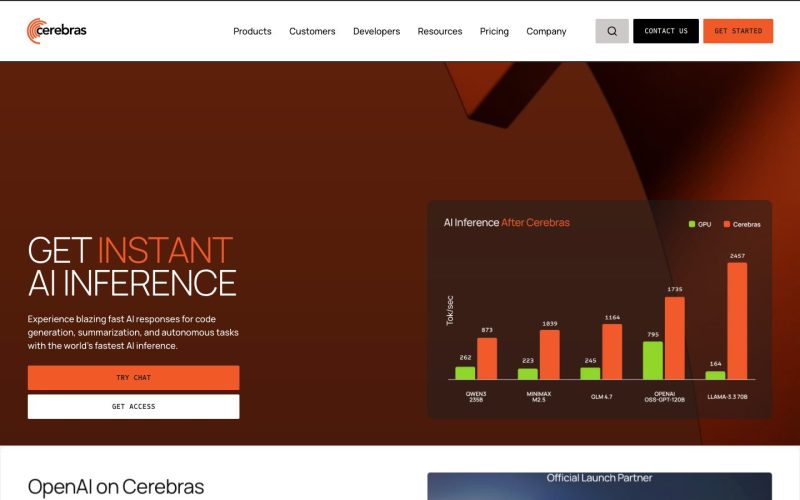Click the OpenAI on Cerebras heading
Image resolution: width=800 pixels, height=500 pixels.
click(116, 487)
